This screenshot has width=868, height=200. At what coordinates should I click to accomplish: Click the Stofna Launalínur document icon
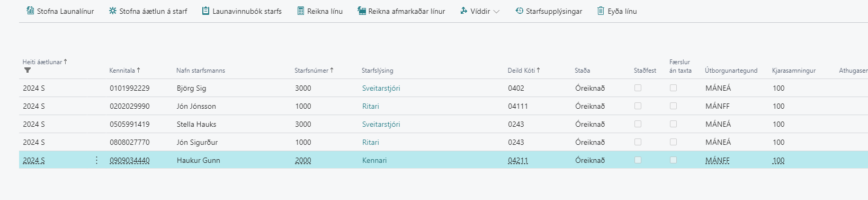point(30,11)
